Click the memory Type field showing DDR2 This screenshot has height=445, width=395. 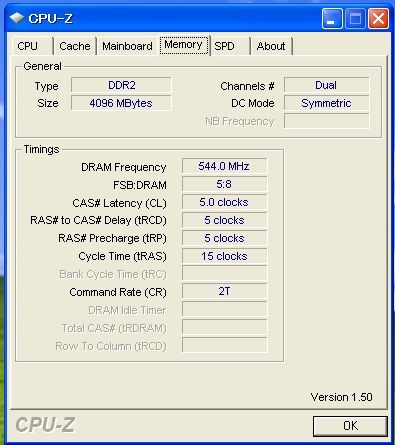[121, 85]
